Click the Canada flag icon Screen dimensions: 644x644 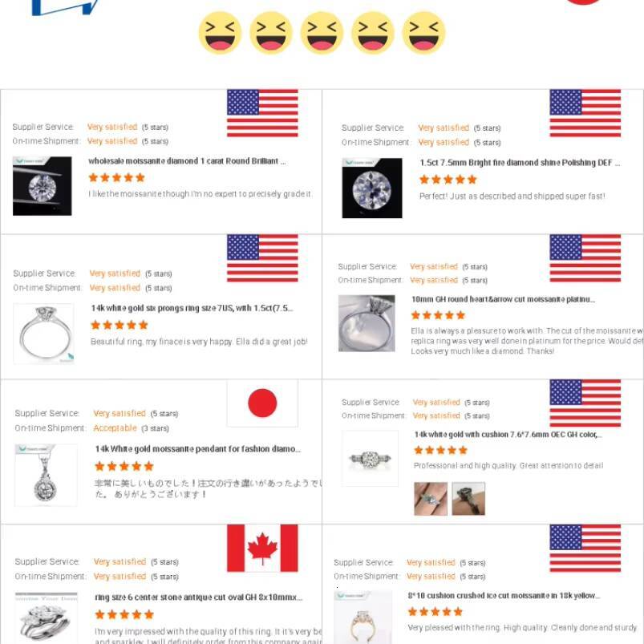coord(262,548)
